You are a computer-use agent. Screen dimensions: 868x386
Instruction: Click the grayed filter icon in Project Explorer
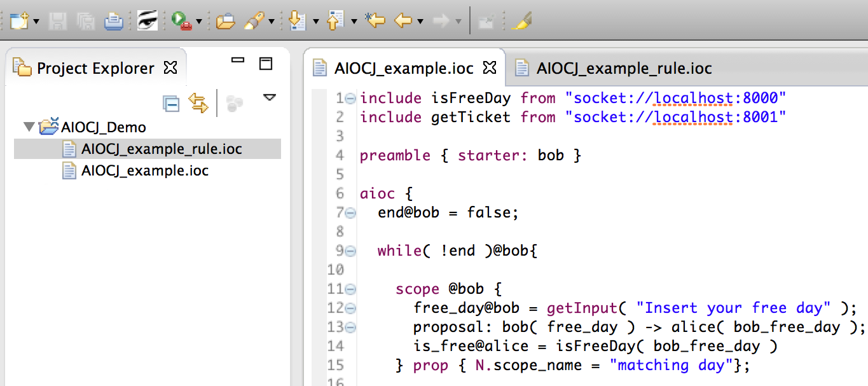tap(235, 104)
